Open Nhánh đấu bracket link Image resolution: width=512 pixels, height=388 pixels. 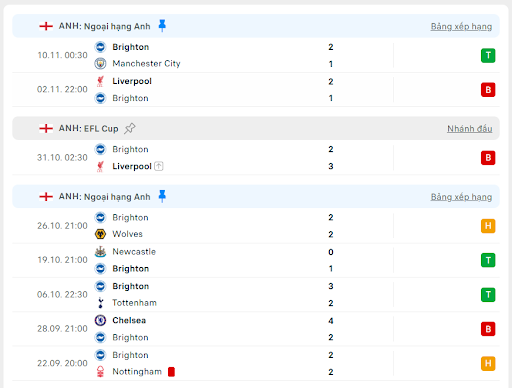tap(469, 129)
